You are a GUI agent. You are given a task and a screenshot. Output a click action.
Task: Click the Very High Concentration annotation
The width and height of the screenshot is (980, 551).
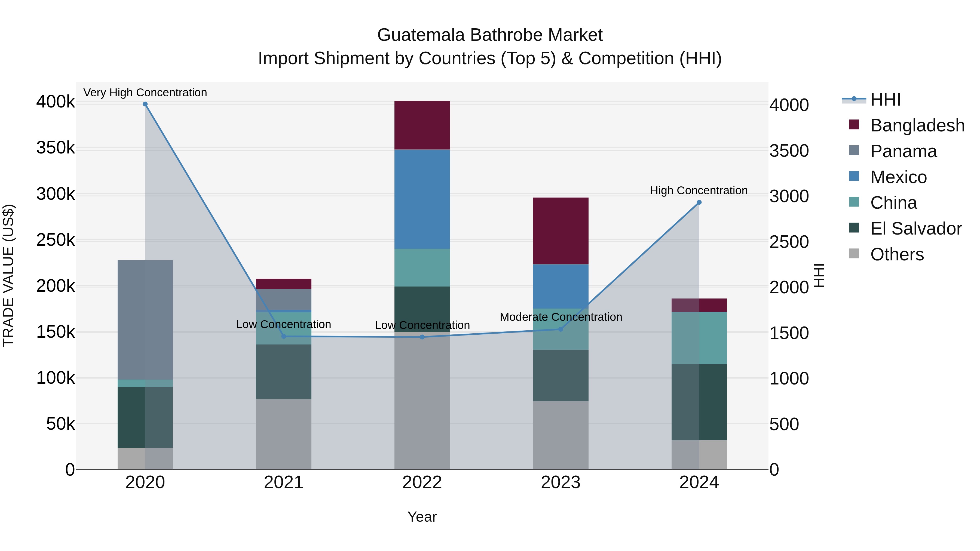tap(145, 93)
